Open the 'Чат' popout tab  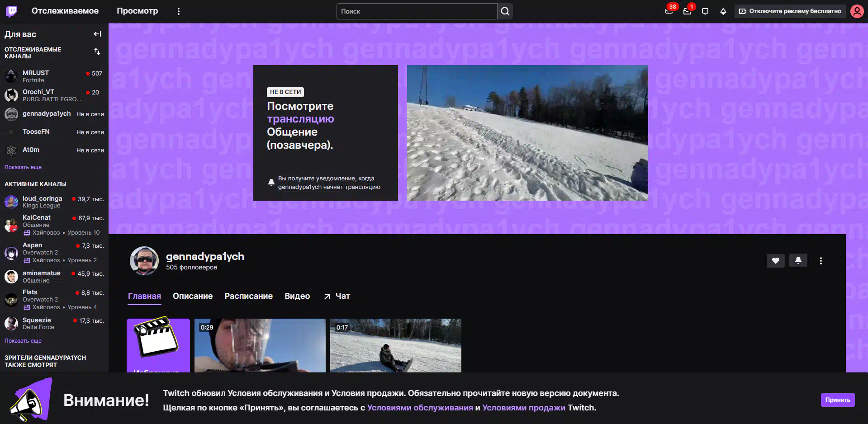pyautogui.click(x=337, y=296)
